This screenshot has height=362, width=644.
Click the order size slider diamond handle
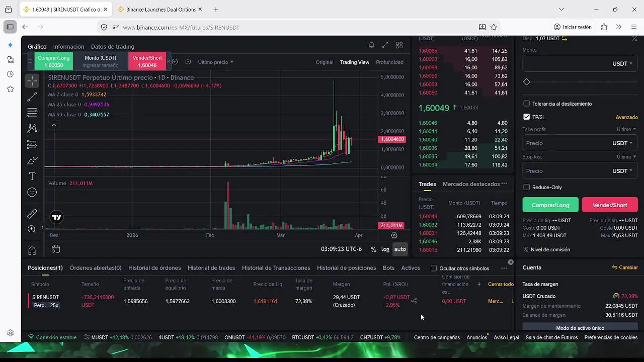pyautogui.click(x=527, y=82)
